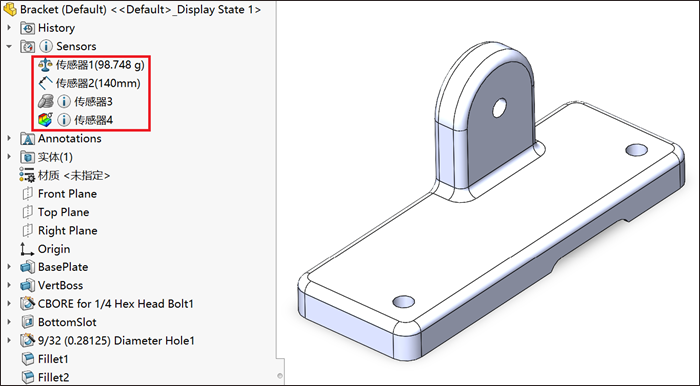Click the Bracket (Default) root part name

click(63, 9)
